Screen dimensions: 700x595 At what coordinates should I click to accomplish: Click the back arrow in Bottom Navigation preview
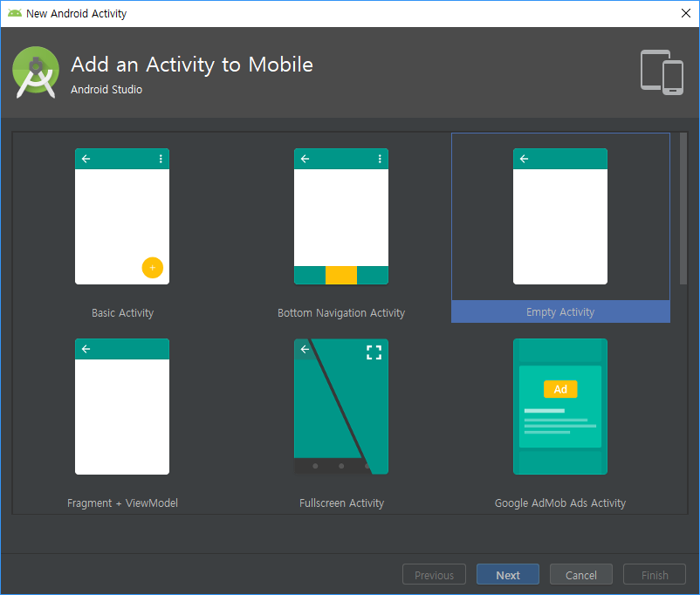[305, 159]
